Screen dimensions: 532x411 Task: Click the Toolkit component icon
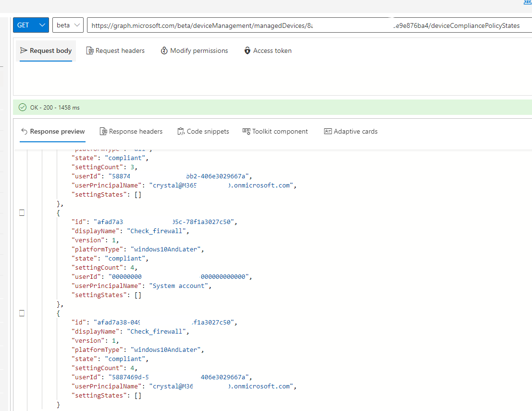coord(247,131)
